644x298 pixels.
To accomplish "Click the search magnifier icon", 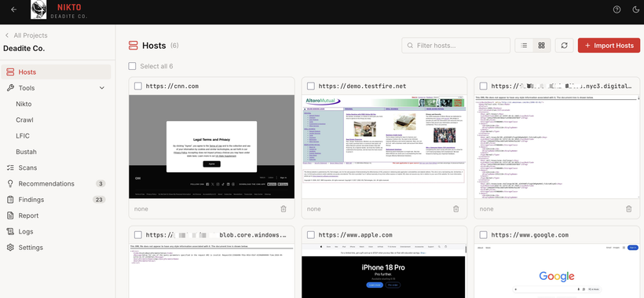I will [410, 46].
